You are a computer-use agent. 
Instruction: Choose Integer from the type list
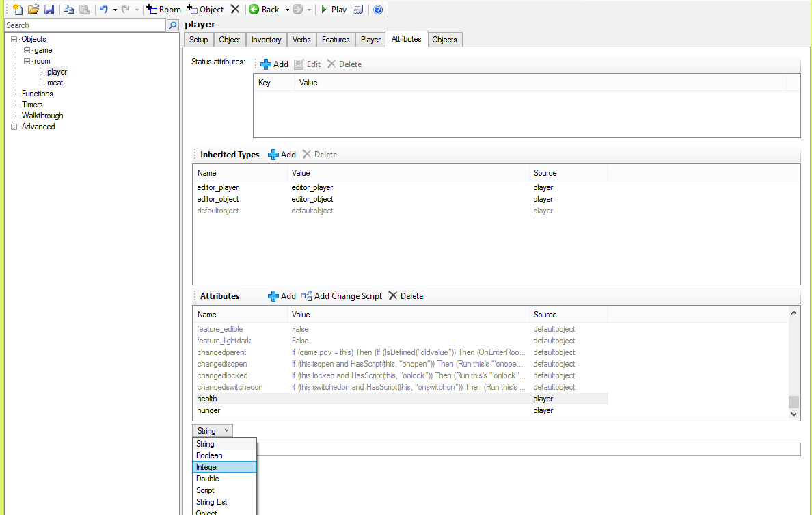[208, 467]
